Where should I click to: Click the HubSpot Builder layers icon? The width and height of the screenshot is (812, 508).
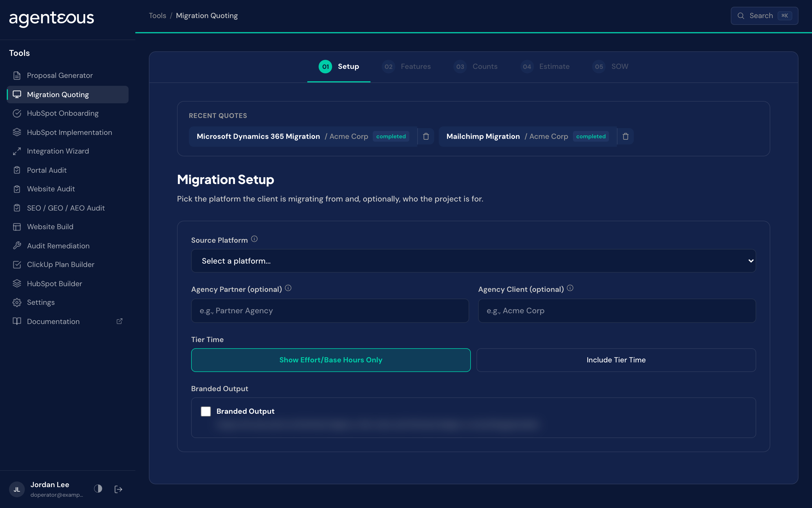(17, 284)
